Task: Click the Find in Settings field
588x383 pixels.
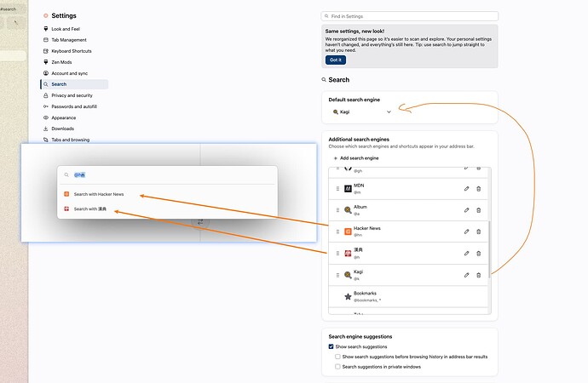Action: [410, 16]
